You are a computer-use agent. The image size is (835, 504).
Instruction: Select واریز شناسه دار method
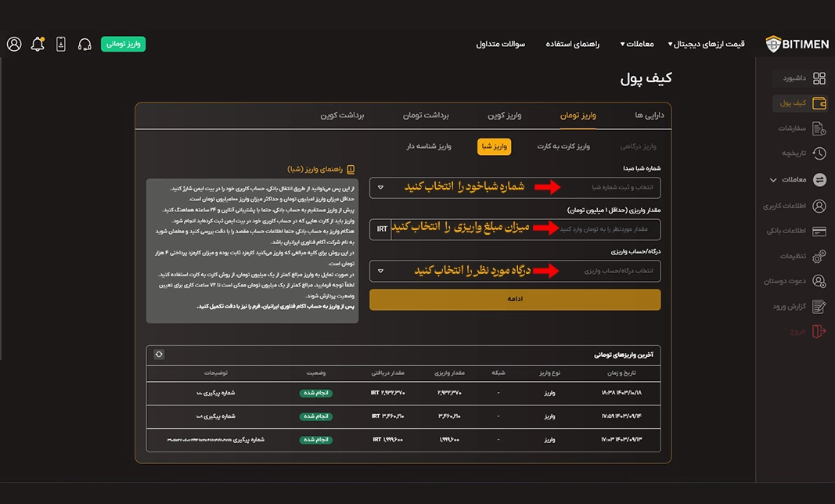429,146
